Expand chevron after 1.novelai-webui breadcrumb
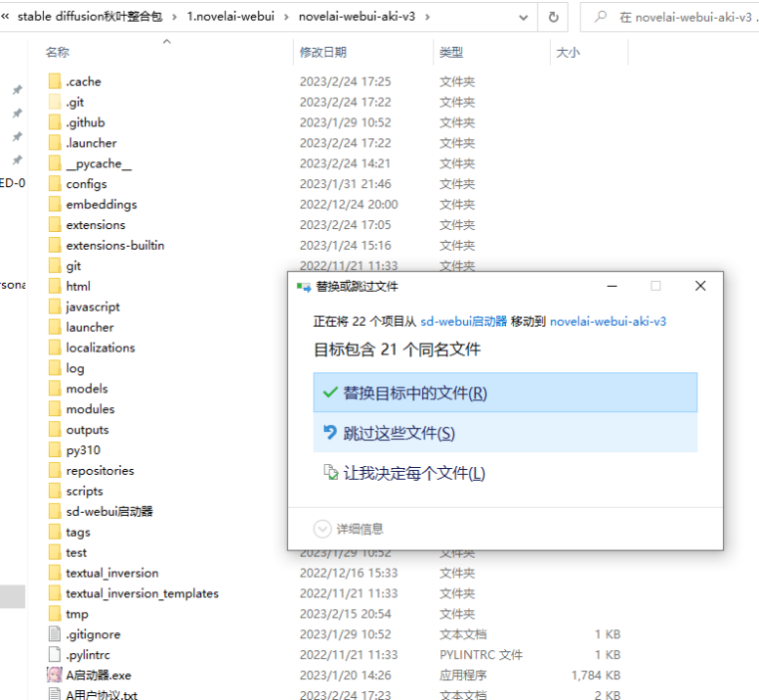This screenshot has height=700, width=759. (x=287, y=17)
